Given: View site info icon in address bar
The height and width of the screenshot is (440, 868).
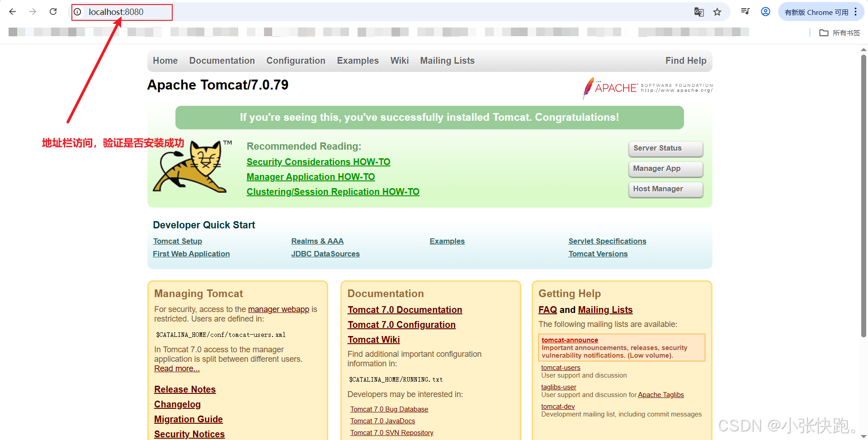Looking at the screenshot, I should (78, 12).
